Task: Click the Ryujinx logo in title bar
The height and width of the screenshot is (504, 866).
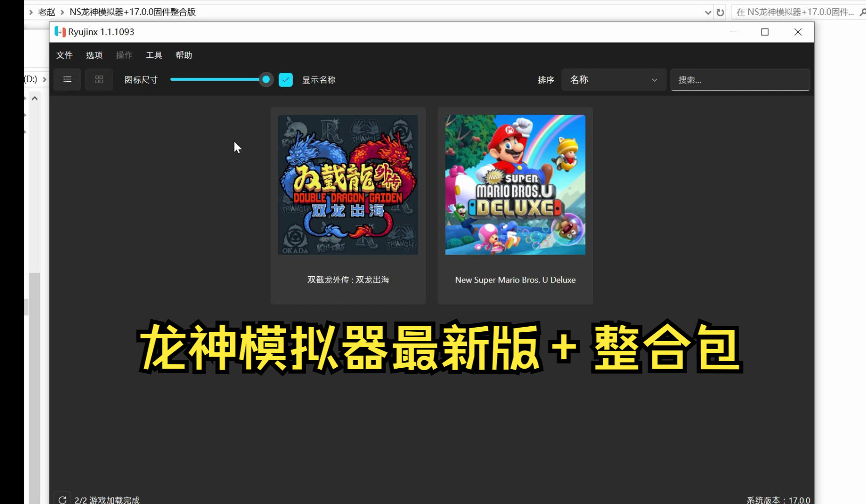Action: click(60, 32)
